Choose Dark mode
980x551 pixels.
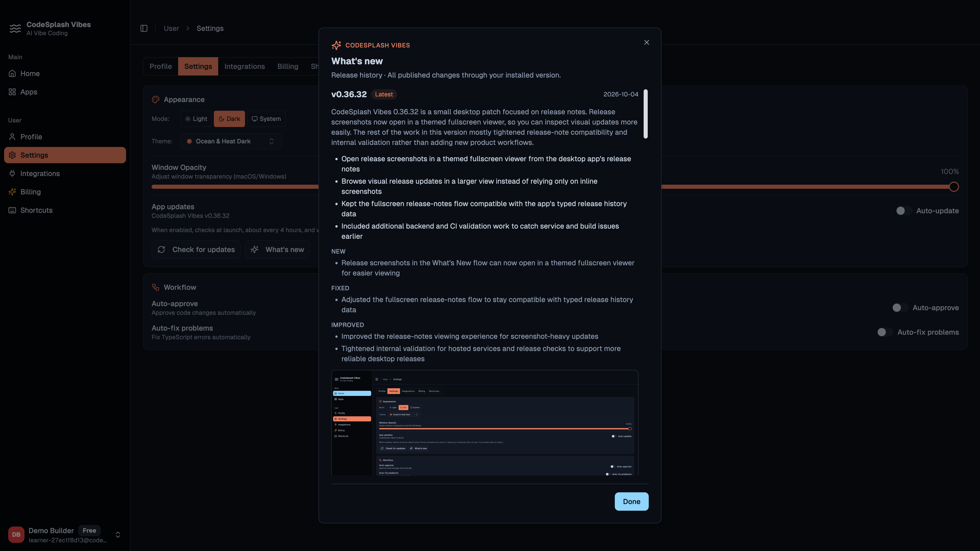229,119
